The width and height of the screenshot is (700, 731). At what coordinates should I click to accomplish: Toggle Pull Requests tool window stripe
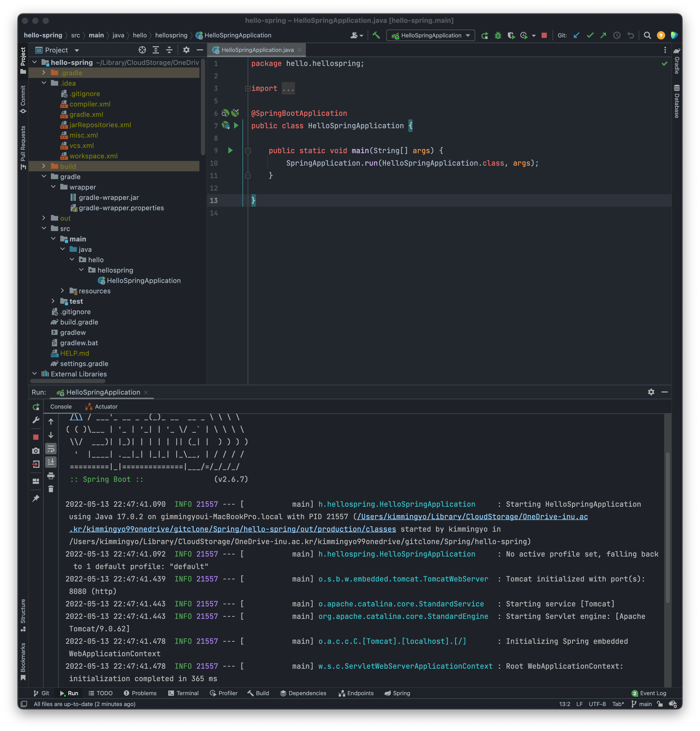tap(23, 147)
